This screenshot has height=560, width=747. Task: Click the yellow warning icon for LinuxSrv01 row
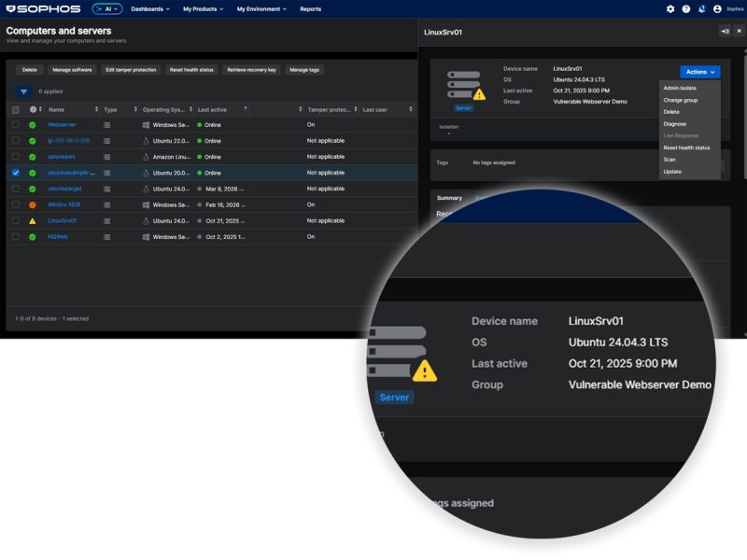[x=33, y=221]
